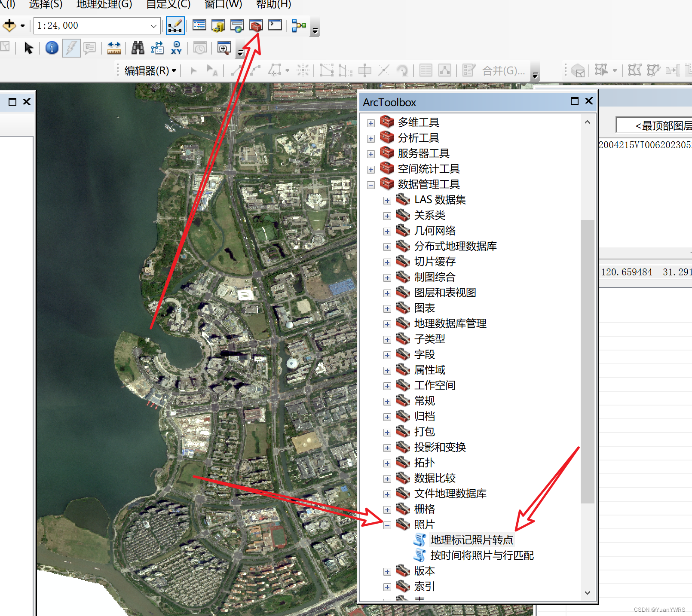
Task: Choose the Select Elements arrow tool
Action: [28, 48]
